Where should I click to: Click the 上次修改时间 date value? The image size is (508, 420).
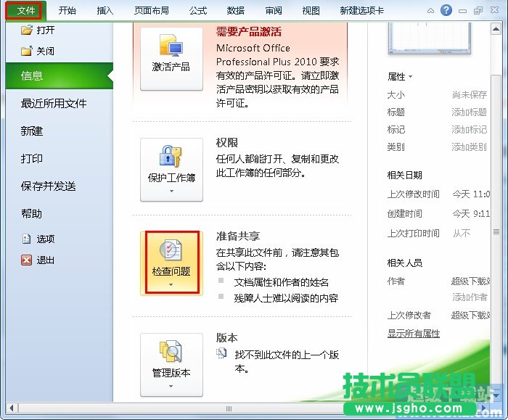coord(471,194)
